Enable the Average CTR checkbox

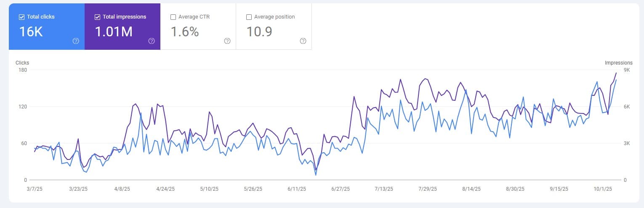point(173,17)
